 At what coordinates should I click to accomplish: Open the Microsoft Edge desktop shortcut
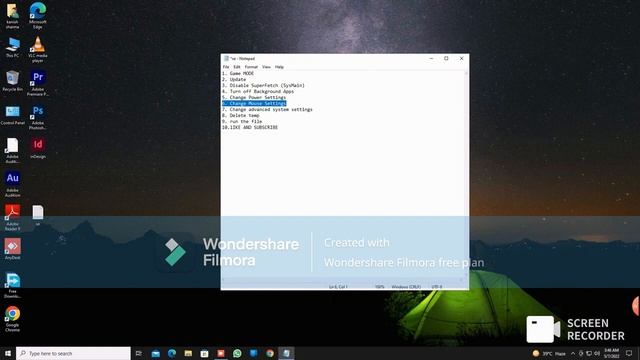tap(38, 16)
